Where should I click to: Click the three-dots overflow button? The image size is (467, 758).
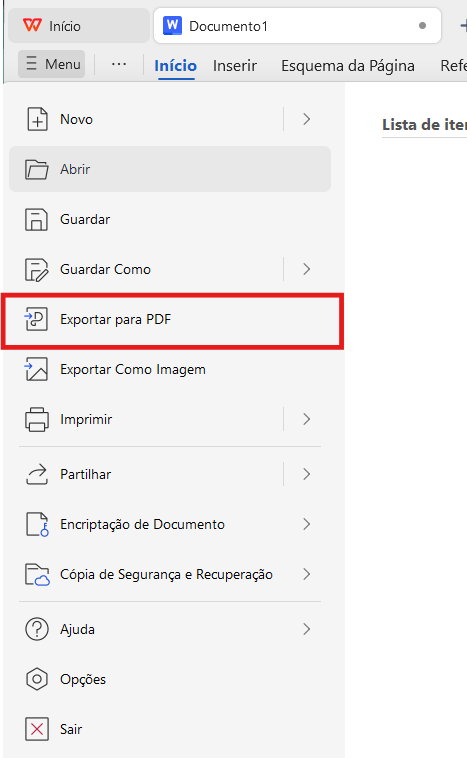pos(119,64)
